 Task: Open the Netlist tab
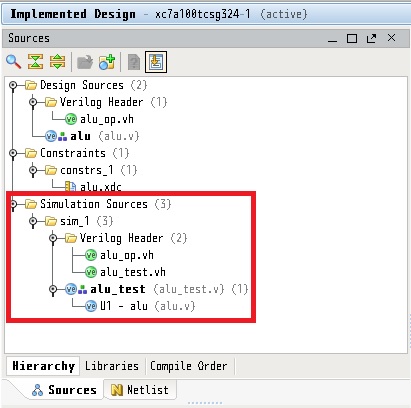pyautogui.click(x=140, y=390)
